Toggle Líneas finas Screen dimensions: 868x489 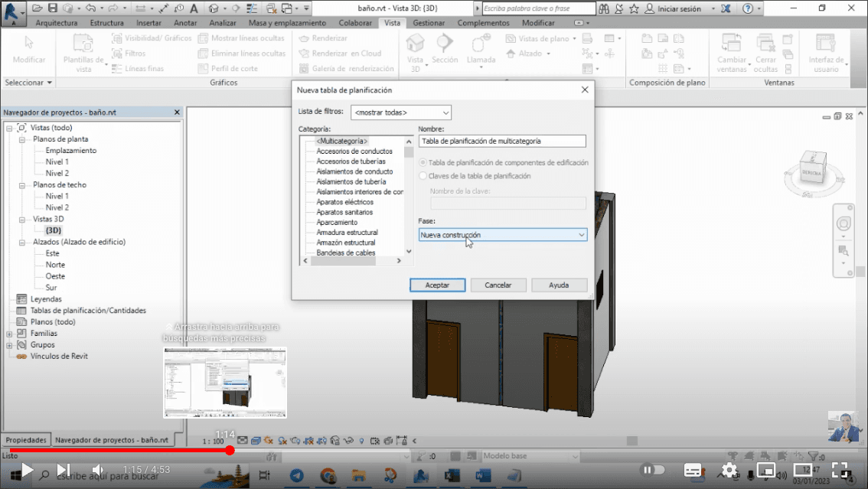click(138, 69)
